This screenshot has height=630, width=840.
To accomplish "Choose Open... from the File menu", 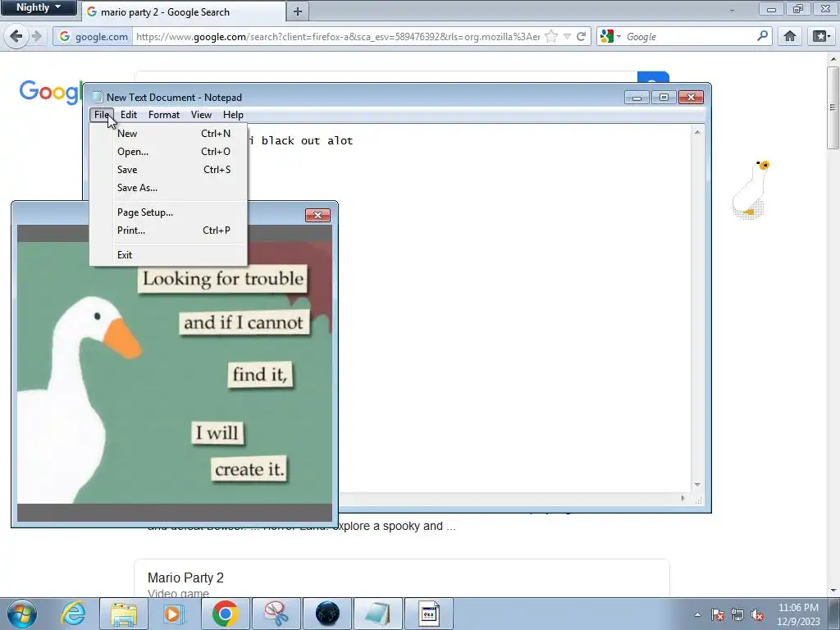I will 168,152.
